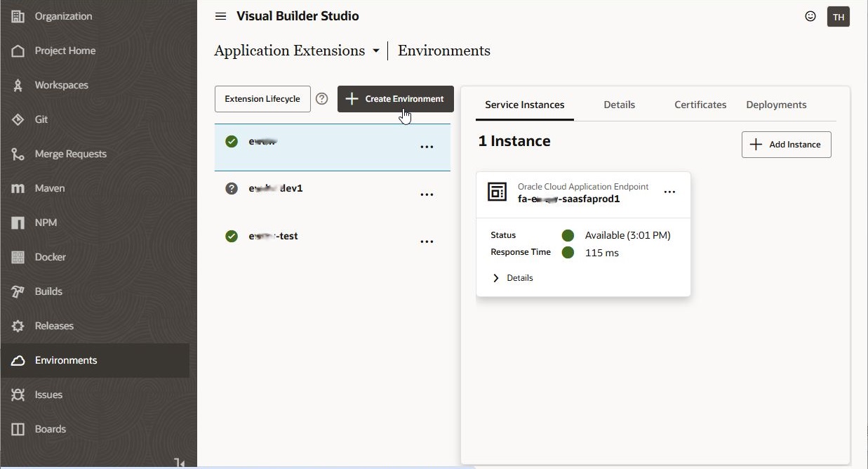The height and width of the screenshot is (469, 868).
Task: Open the hamburger navigation menu icon
Action: (220, 16)
